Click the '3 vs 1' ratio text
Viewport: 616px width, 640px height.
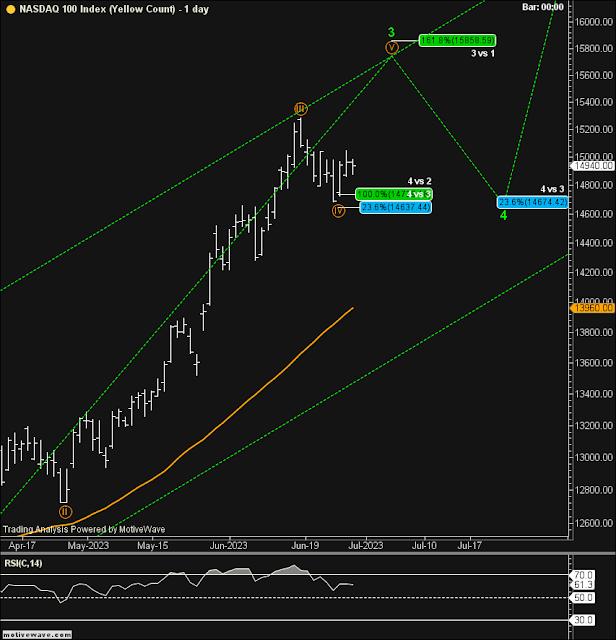pyautogui.click(x=483, y=53)
